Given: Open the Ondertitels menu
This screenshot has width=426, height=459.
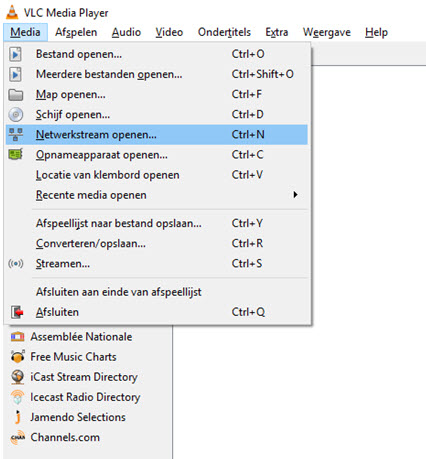Looking at the screenshot, I should pyautogui.click(x=224, y=32).
